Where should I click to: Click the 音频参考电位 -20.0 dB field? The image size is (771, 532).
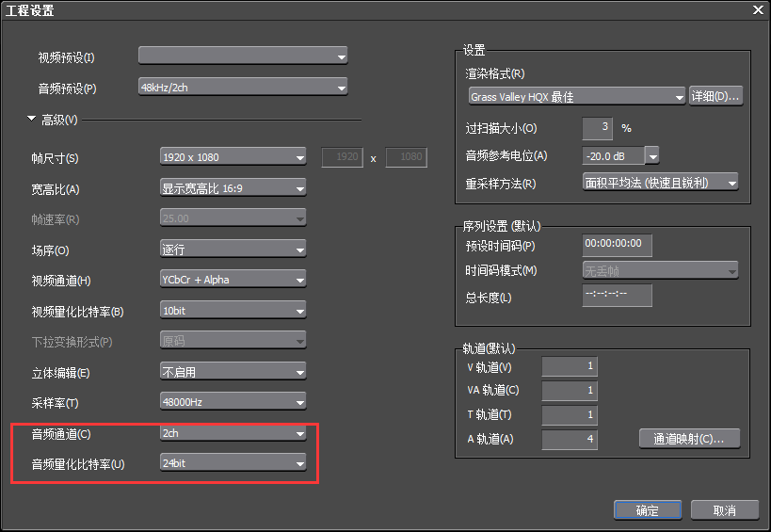coord(613,156)
